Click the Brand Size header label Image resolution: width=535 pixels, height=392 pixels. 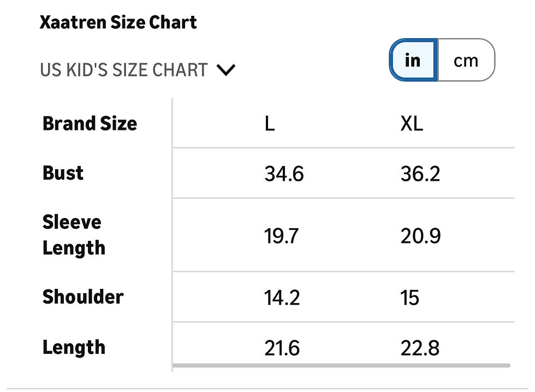pyautogui.click(x=90, y=124)
